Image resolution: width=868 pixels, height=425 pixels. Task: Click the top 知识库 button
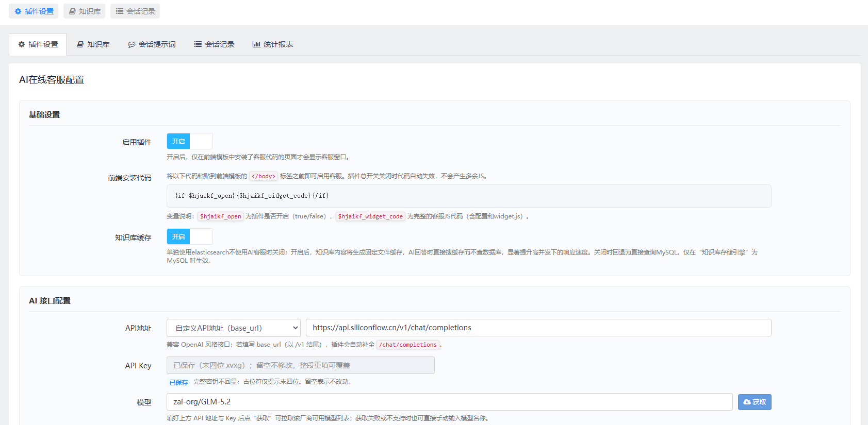(84, 11)
